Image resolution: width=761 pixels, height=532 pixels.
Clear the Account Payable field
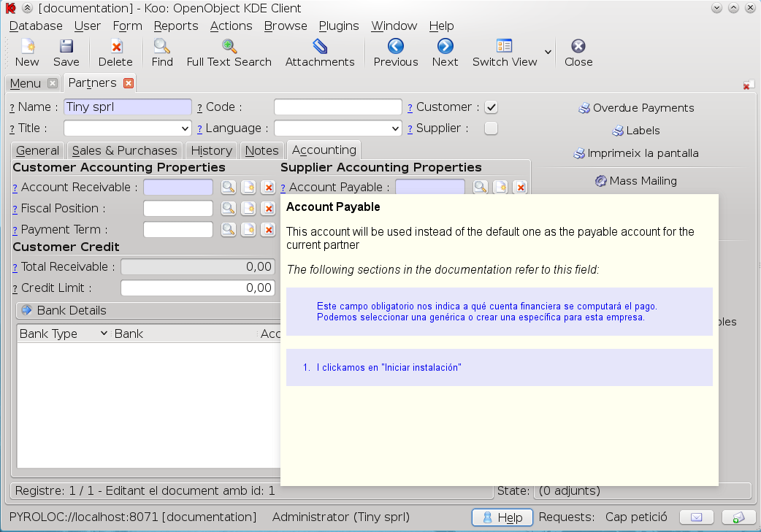[521, 188]
